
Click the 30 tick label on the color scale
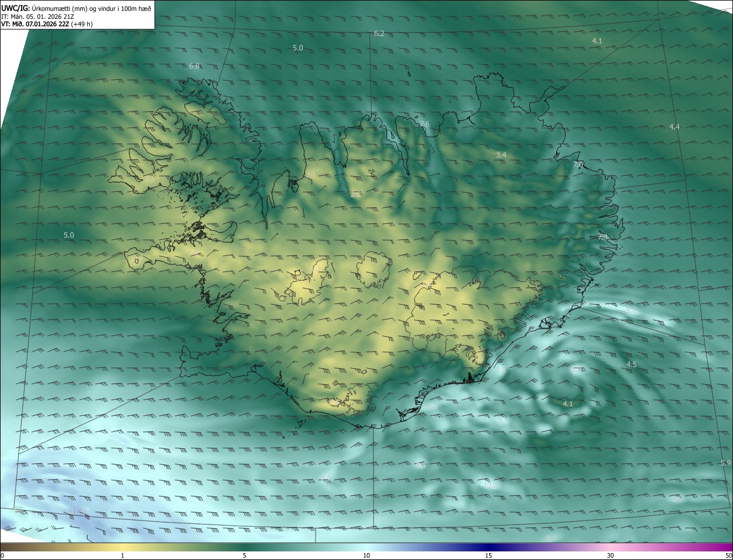point(610,555)
